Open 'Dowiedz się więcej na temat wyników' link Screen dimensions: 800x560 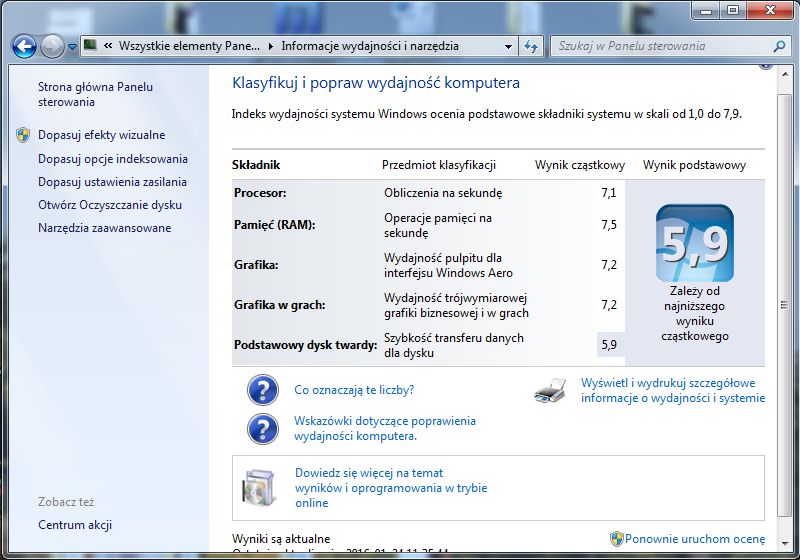pos(391,488)
